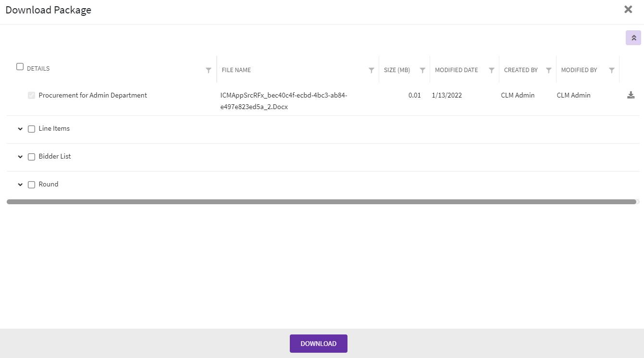Click the Modified By filter icon

(x=611, y=70)
